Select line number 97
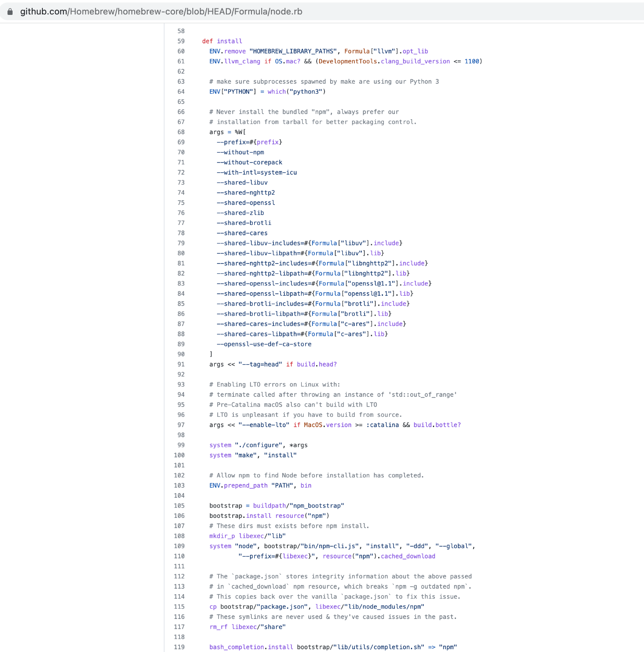This screenshot has width=644, height=652. coord(181,425)
